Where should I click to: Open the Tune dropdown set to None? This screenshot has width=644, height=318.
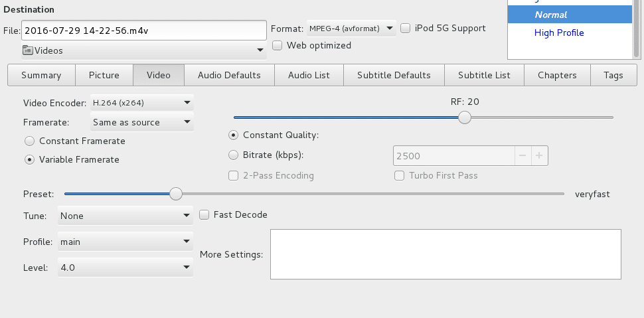tap(125, 216)
